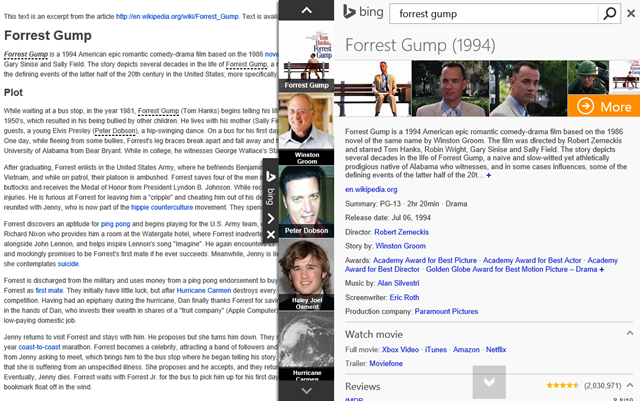640x401 pixels.
Task: Click the italic Forrest Gump term in intro
Action: [x=26, y=54]
